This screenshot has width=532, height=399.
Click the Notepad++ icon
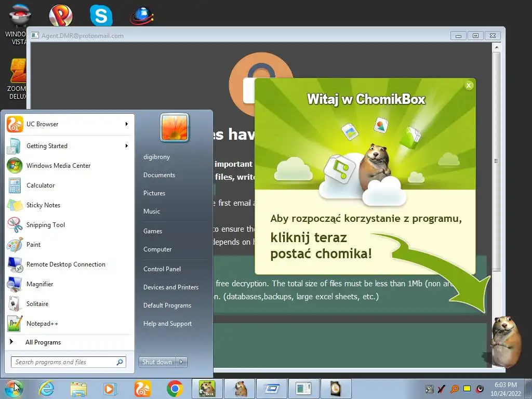[x=15, y=323]
